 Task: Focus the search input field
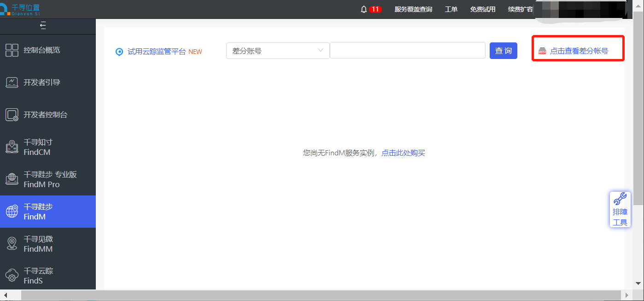coord(408,51)
